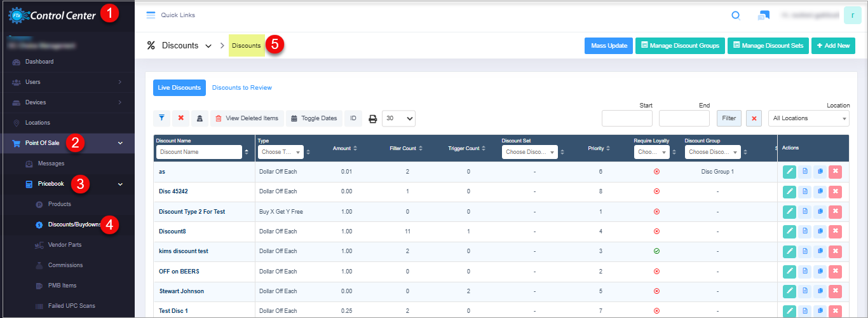Click the blue filter funnel icon

162,118
